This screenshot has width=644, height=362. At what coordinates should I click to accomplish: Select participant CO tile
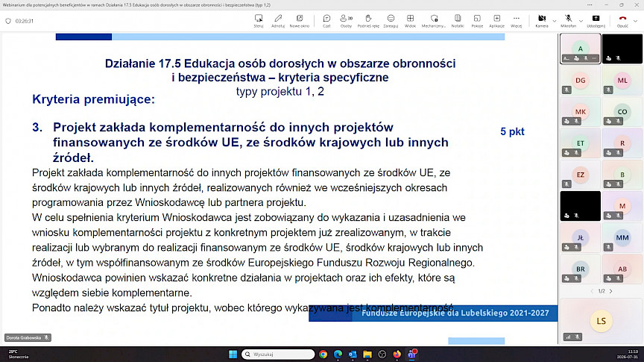coord(622,111)
